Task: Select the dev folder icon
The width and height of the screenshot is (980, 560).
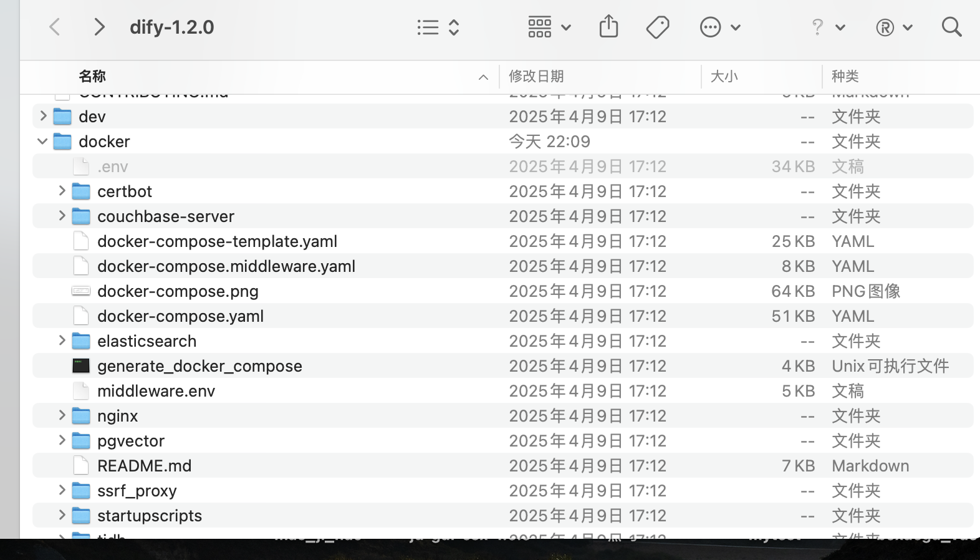Action: (x=62, y=117)
